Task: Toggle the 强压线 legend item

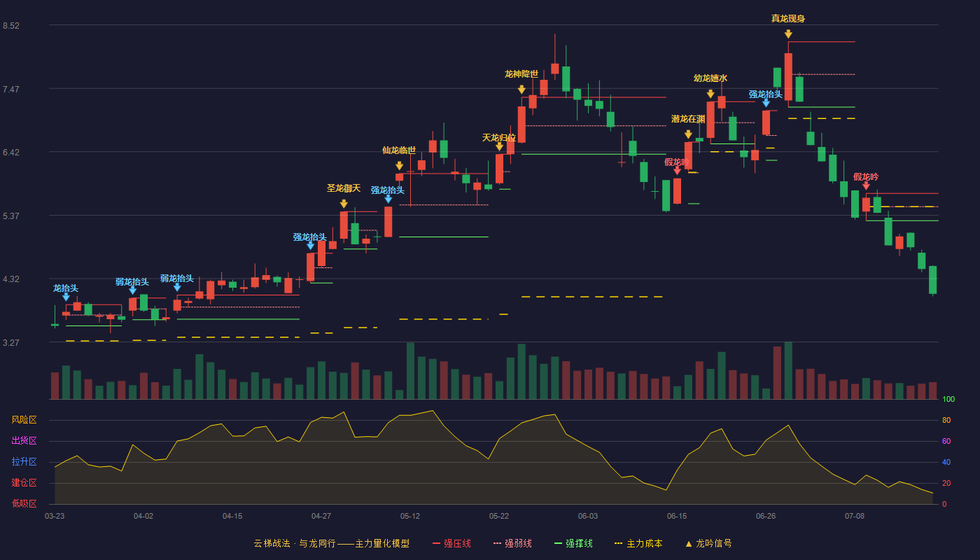Action: 451,543
